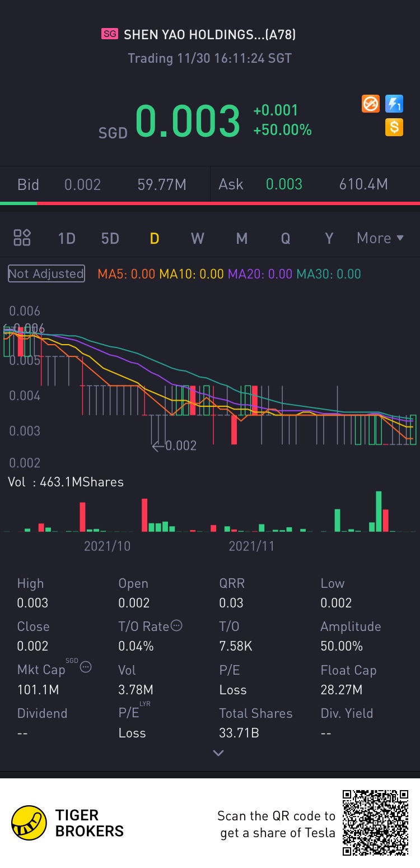Tap the bid volume 59.77M

(x=162, y=184)
